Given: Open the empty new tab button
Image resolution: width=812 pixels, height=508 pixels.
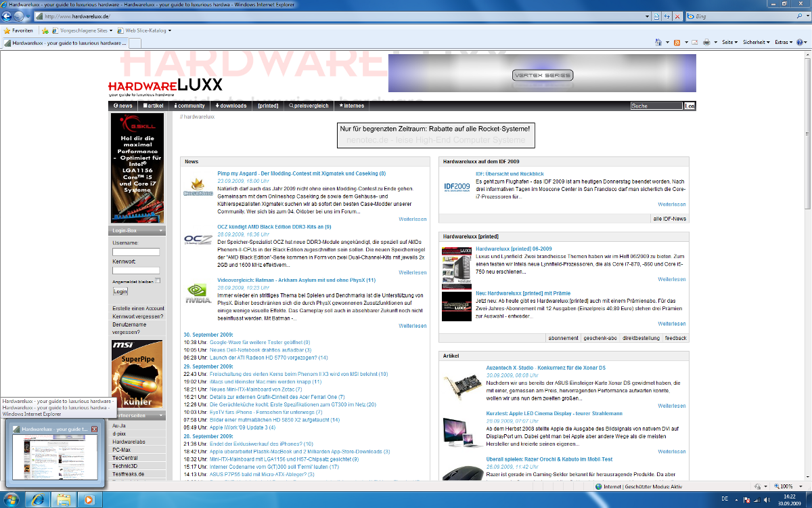Looking at the screenshot, I should click(x=135, y=43).
